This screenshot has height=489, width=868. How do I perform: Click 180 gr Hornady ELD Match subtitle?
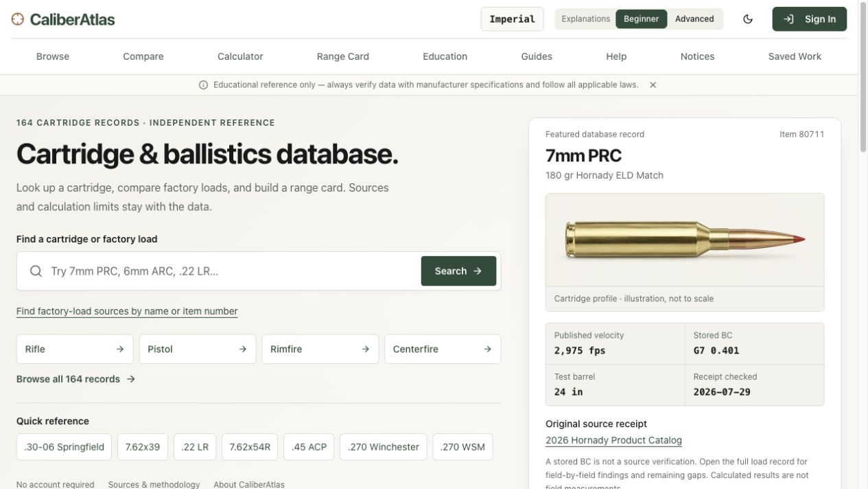pyautogui.click(x=605, y=175)
